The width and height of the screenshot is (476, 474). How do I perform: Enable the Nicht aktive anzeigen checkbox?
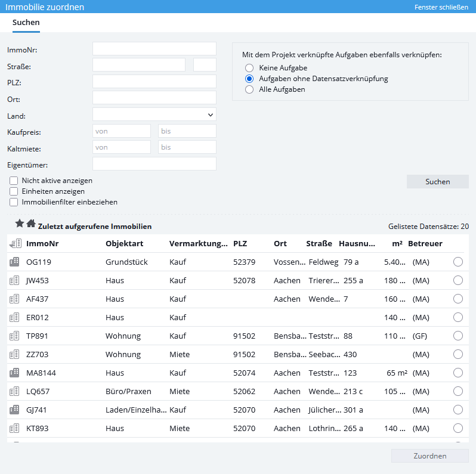(14, 181)
